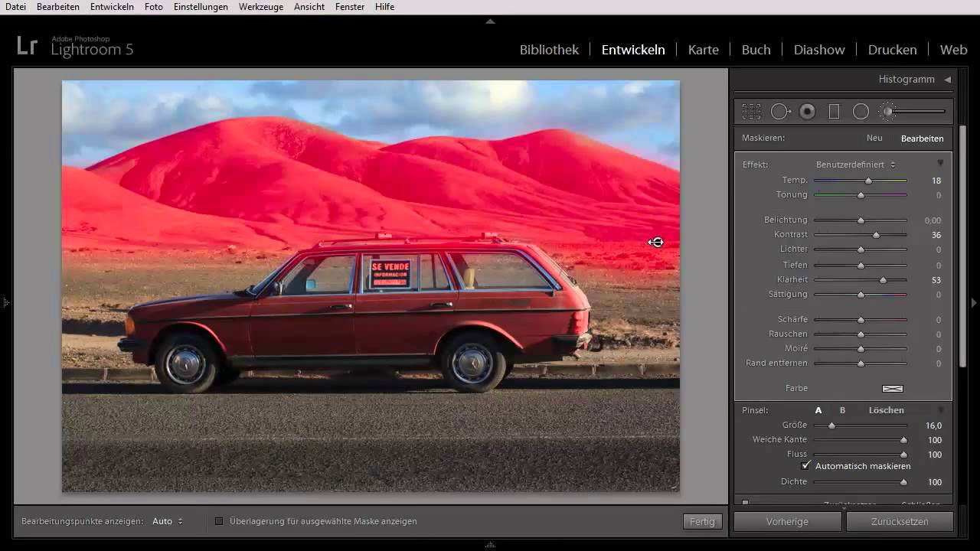
Task: Open the Effekt Benutzerdefiniert preset dropdown
Action: pos(855,165)
